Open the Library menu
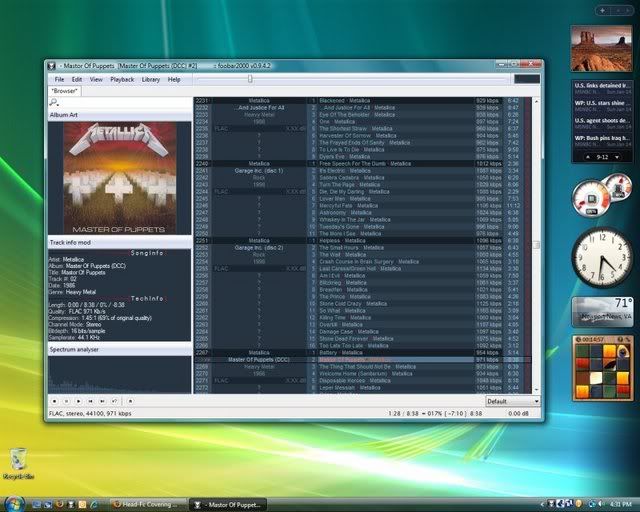The image size is (640, 512). coord(151,80)
